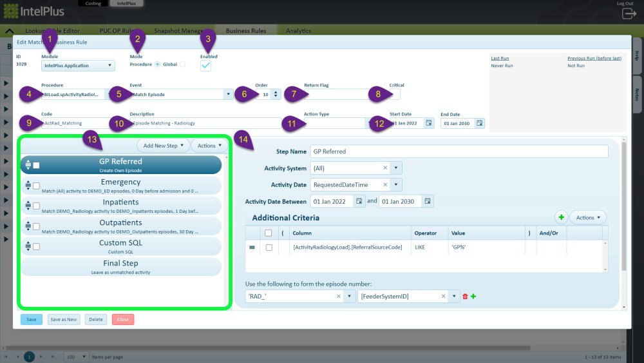Click reorder handle of Inpatients step

click(28, 205)
